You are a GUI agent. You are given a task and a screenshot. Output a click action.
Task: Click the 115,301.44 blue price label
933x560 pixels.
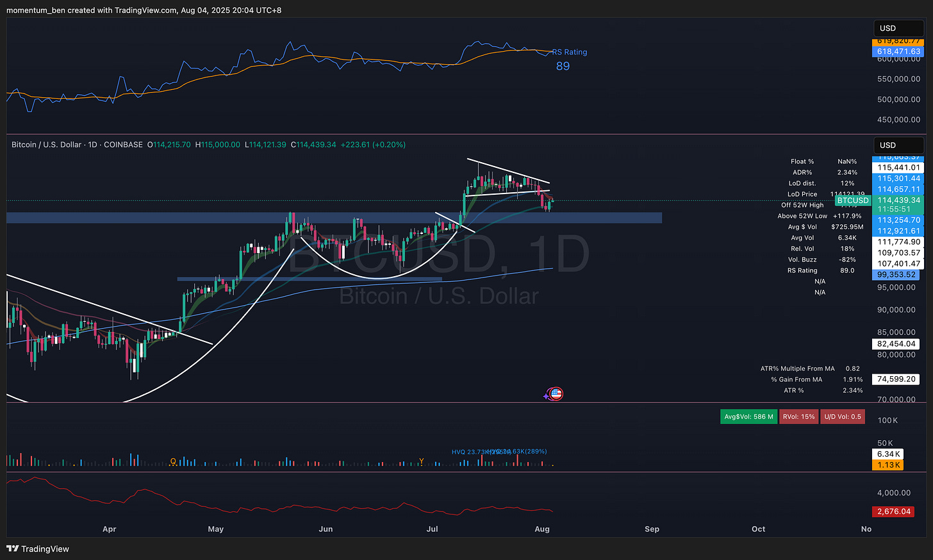click(x=898, y=178)
